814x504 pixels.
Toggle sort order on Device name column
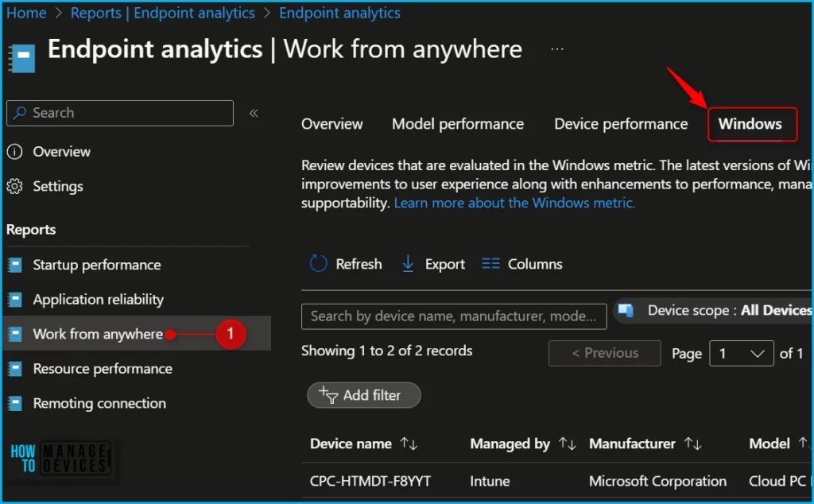click(x=408, y=444)
